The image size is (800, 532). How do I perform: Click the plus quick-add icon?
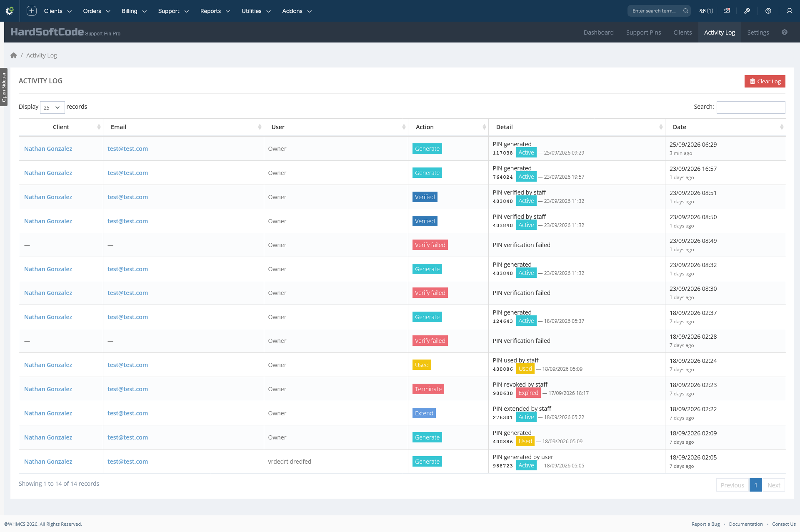coord(32,11)
